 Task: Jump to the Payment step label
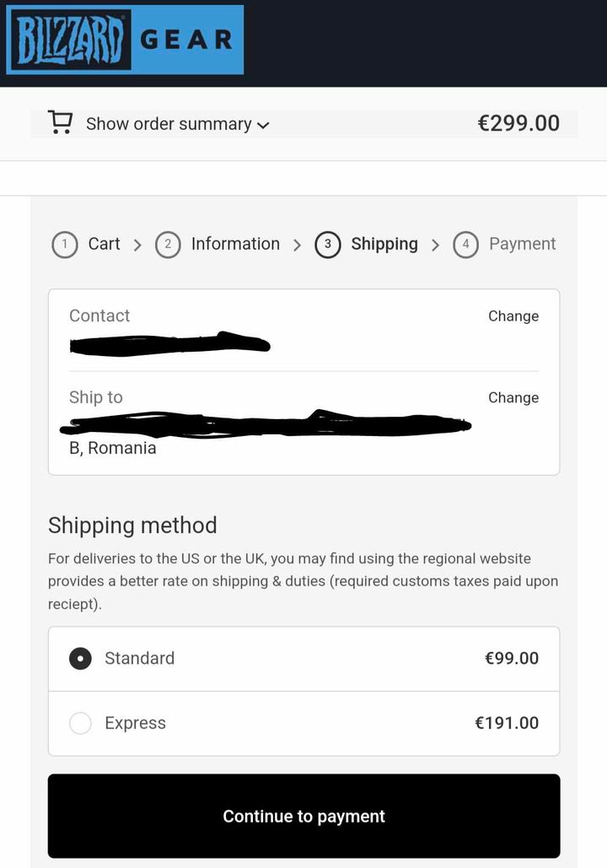pyautogui.click(x=523, y=244)
